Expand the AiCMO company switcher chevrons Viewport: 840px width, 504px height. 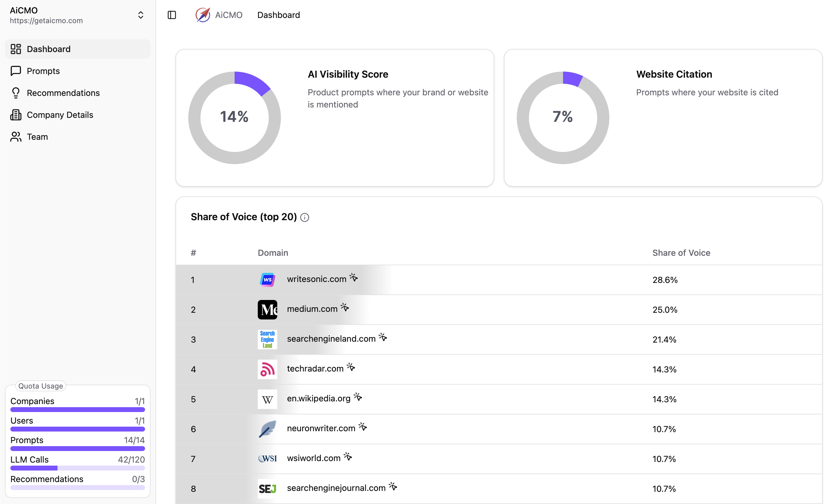pyautogui.click(x=141, y=15)
